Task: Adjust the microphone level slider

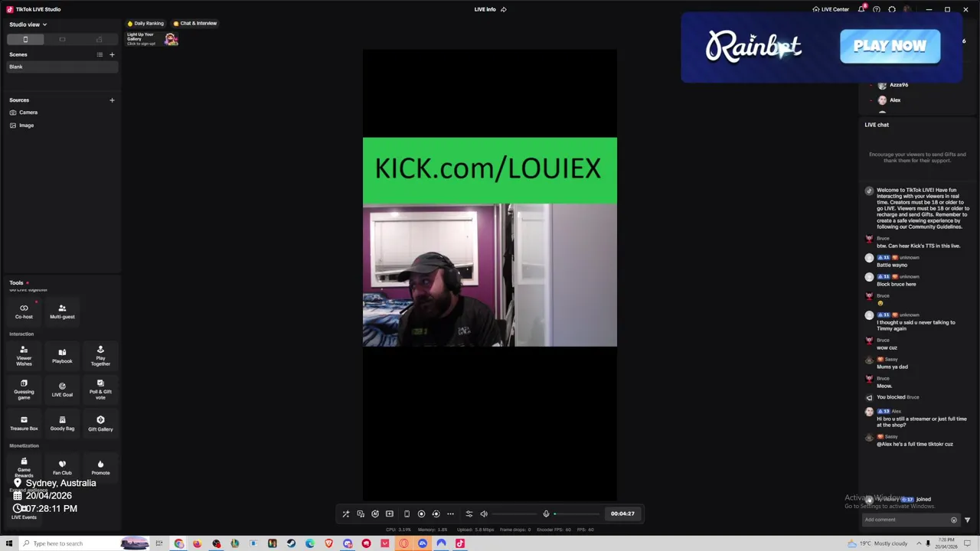Action: tap(577, 514)
